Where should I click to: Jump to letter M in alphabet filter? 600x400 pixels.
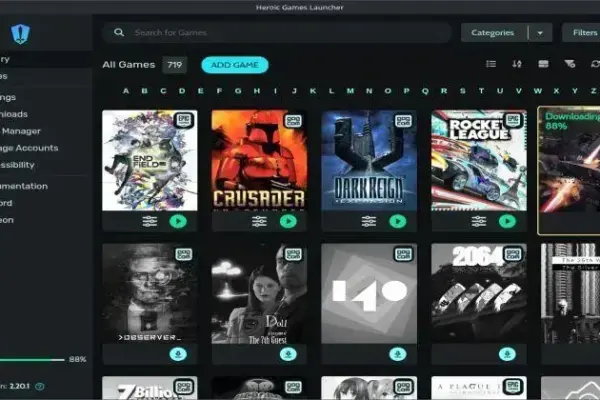pyautogui.click(x=350, y=91)
